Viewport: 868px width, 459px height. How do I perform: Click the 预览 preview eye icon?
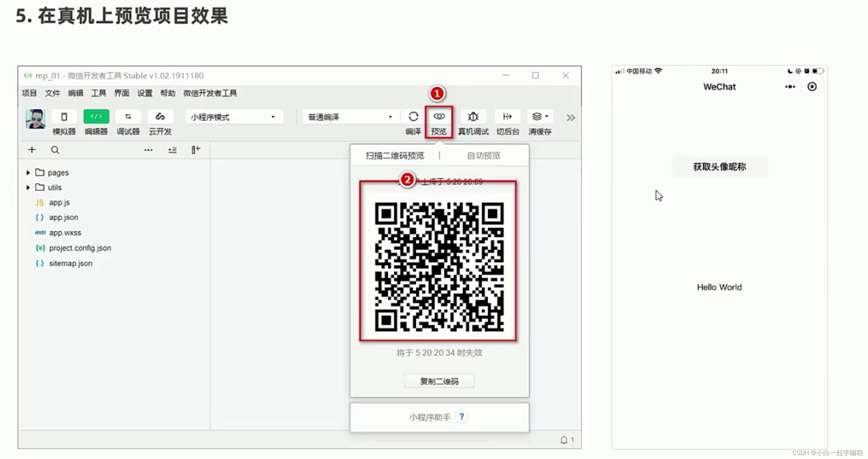point(439,116)
